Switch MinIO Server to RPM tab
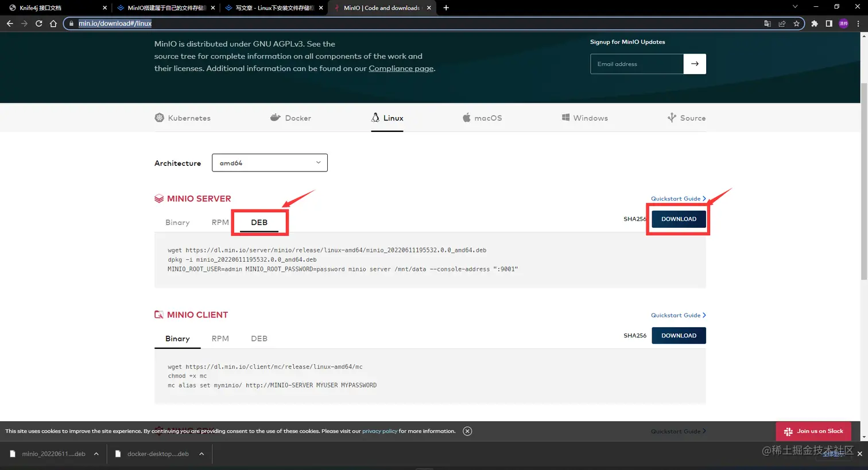Image resolution: width=868 pixels, height=470 pixels. tap(220, 222)
